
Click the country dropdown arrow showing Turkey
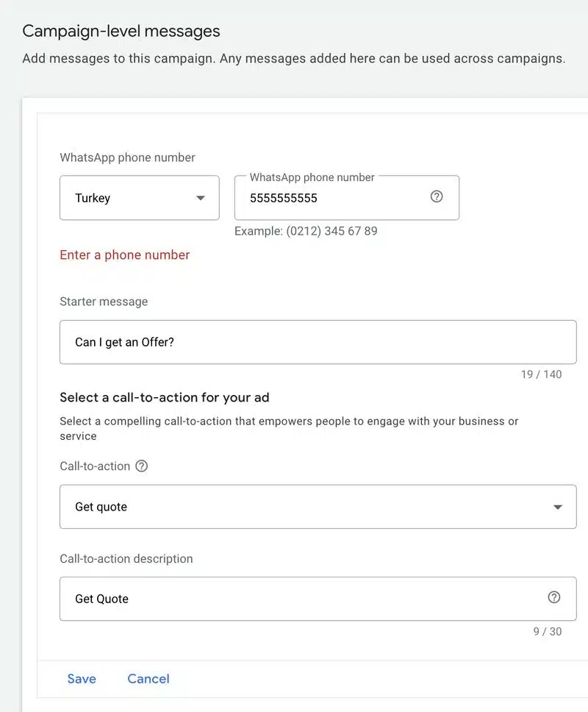tap(200, 197)
